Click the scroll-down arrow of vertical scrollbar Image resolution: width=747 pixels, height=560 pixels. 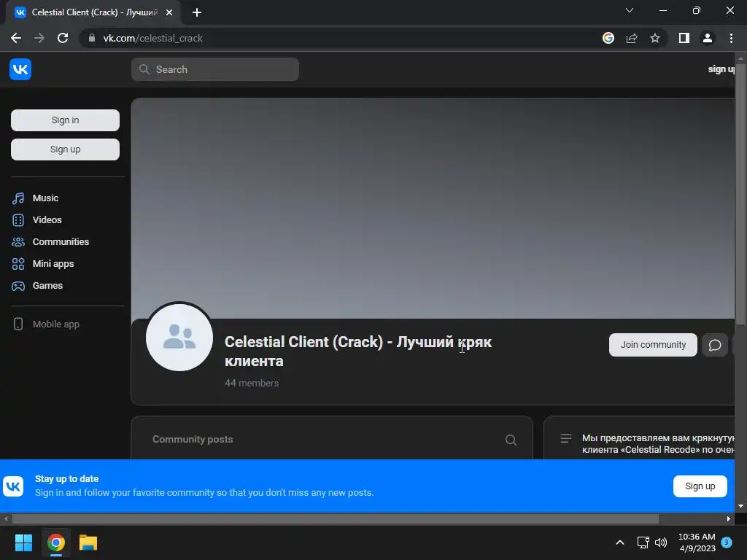[x=740, y=506]
